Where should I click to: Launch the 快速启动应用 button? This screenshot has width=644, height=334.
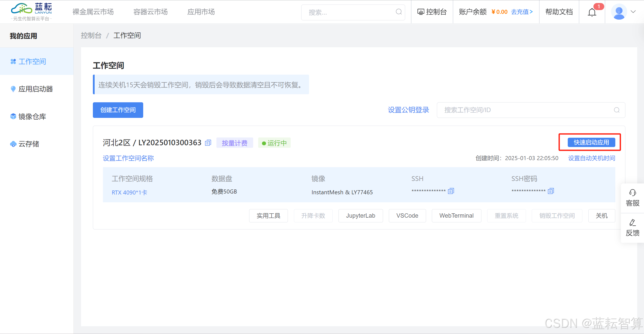[591, 142]
